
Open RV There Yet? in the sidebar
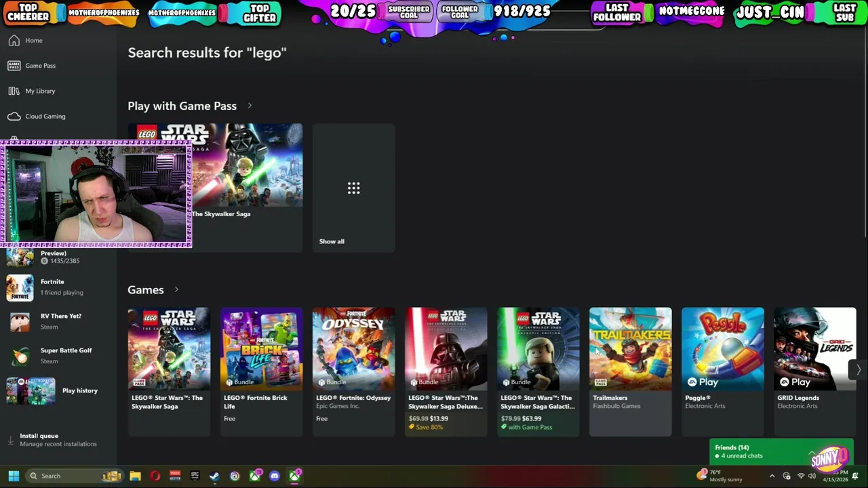pyautogui.click(x=58, y=321)
